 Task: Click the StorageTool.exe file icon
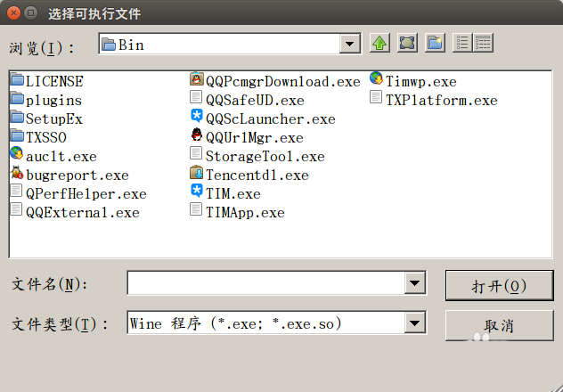196,153
